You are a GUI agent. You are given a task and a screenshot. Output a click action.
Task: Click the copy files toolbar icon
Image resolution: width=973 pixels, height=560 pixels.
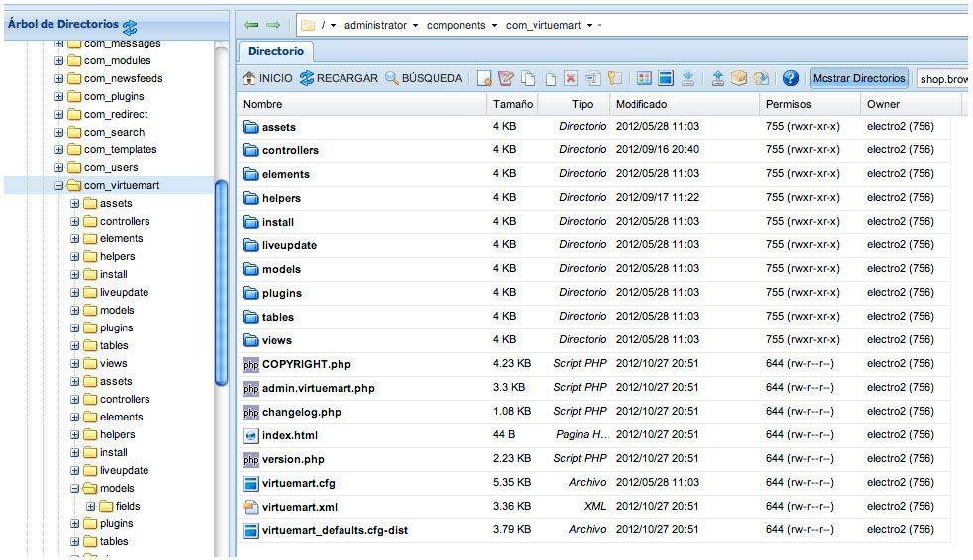click(528, 78)
